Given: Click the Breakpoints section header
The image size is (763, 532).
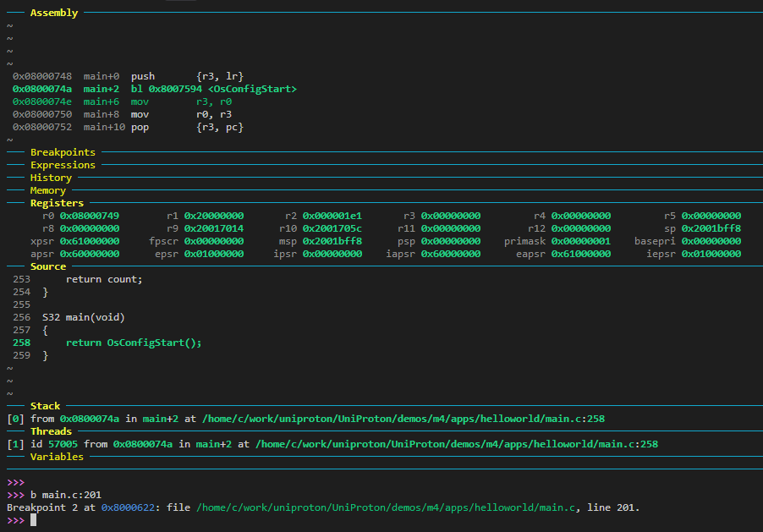Looking at the screenshot, I should point(63,152).
